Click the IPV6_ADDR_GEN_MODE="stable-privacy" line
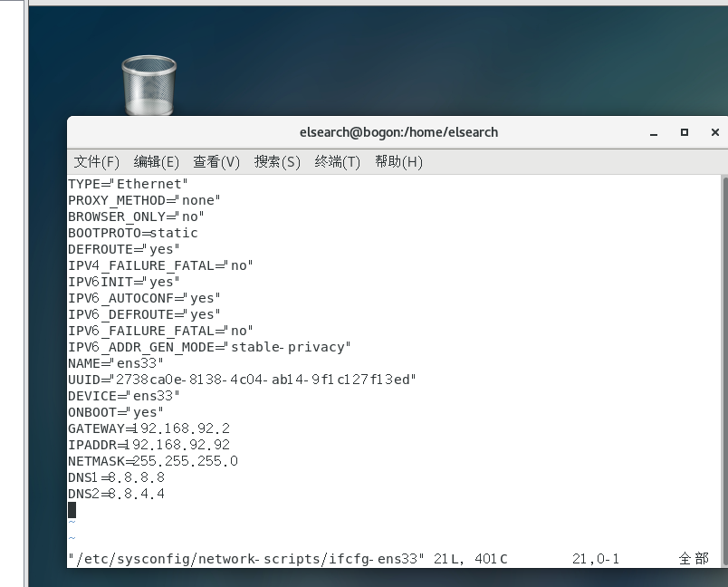The image size is (728, 587). point(209,347)
